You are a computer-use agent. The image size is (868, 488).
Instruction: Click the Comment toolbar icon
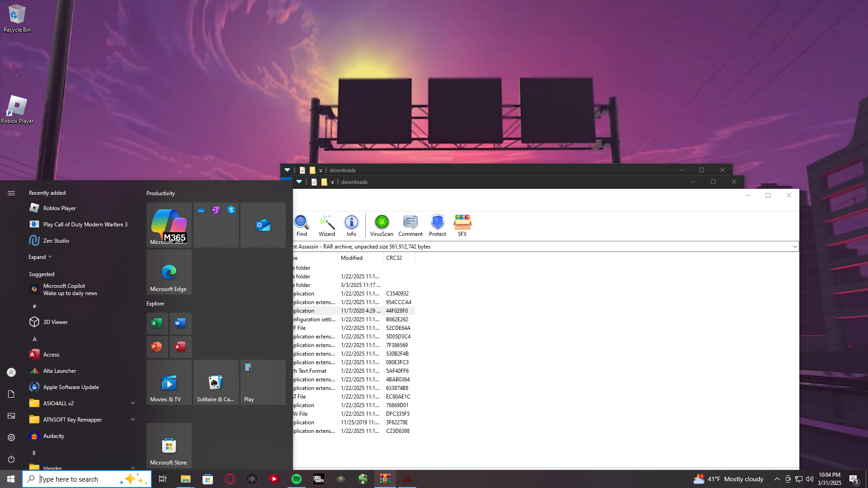410,225
